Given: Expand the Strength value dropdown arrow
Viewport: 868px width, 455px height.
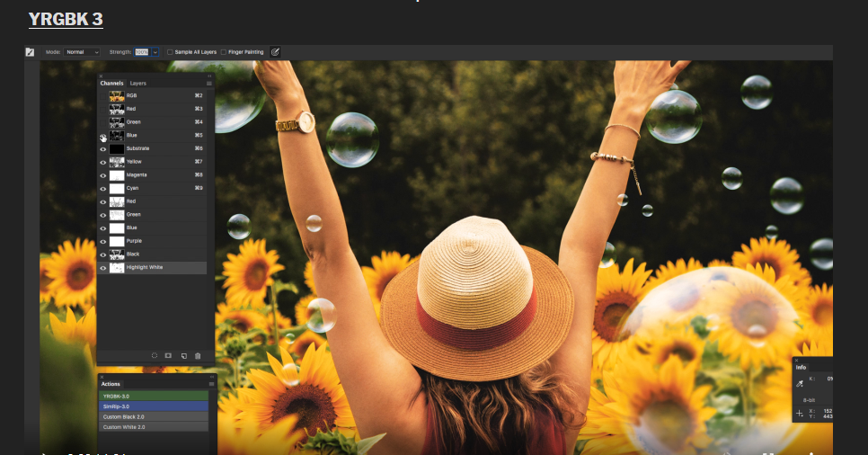Looking at the screenshot, I should [x=155, y=52].
